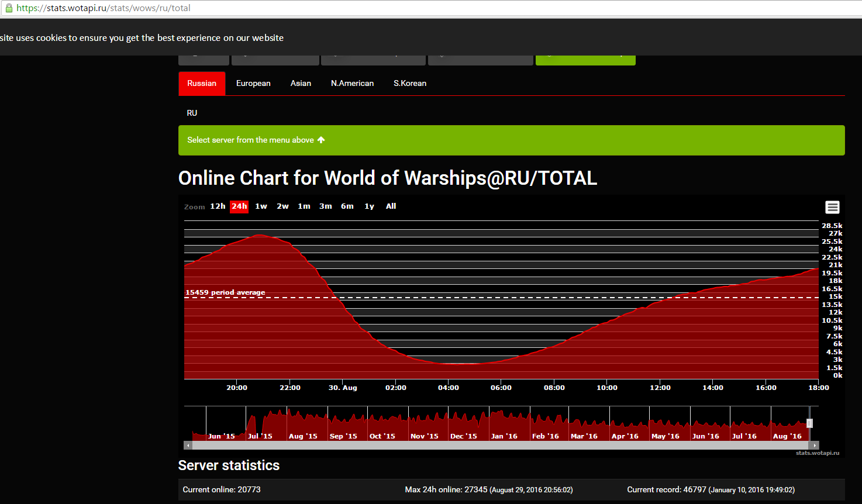Click the secure padlock icon in address bar
Viewport: 862px width, 504px height.
tap(8, 8)
